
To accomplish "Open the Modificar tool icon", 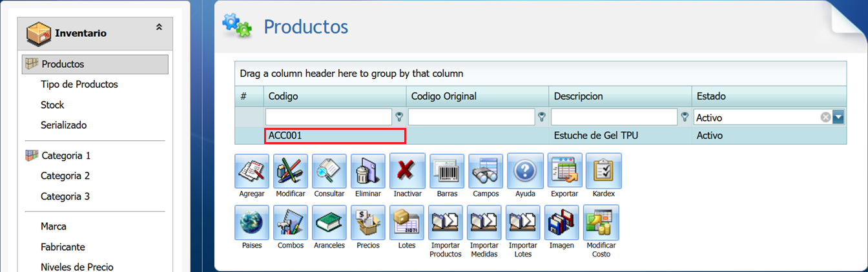I will [x=291, y=171].
